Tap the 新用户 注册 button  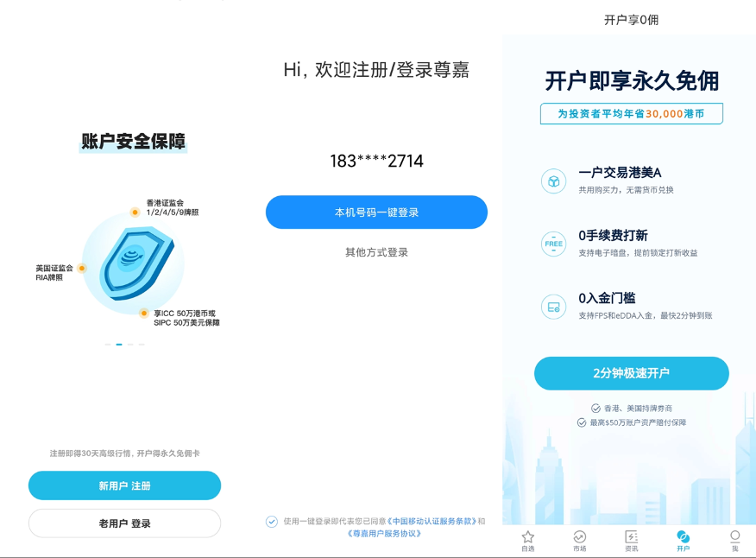coord(124,485)
